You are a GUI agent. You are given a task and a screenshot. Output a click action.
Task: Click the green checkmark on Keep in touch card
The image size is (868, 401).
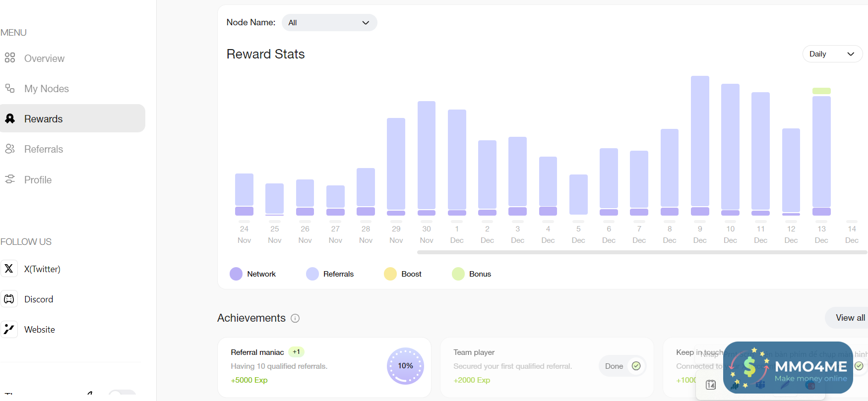tap(859, 366)
